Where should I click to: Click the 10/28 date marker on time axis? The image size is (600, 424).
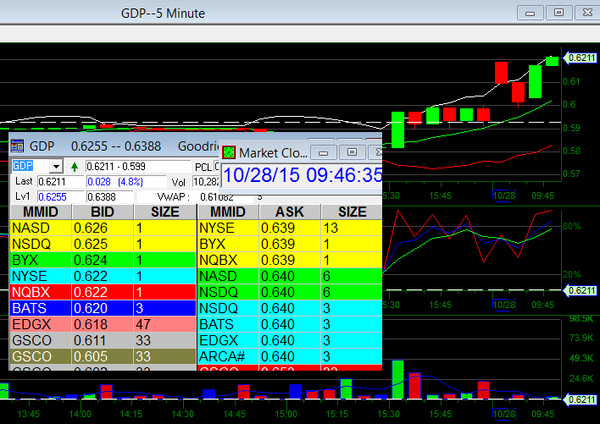tap(503, 412)
